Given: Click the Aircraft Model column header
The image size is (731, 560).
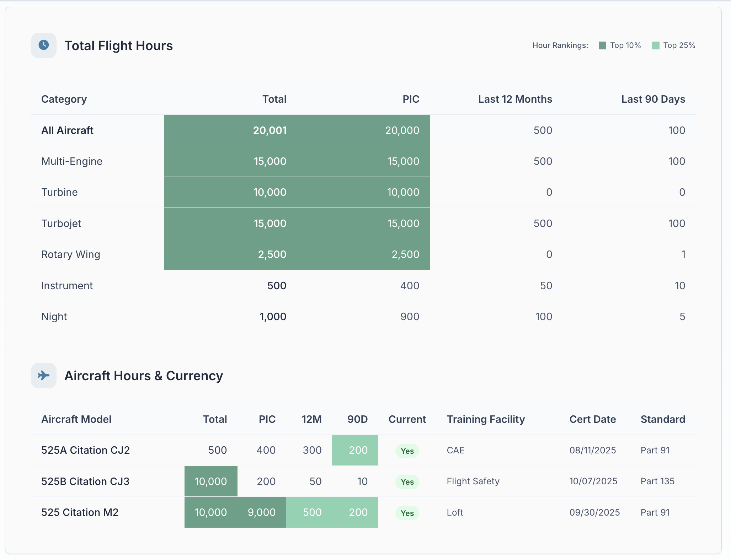Looking at the screenshot, I should (x=76, y=419).
